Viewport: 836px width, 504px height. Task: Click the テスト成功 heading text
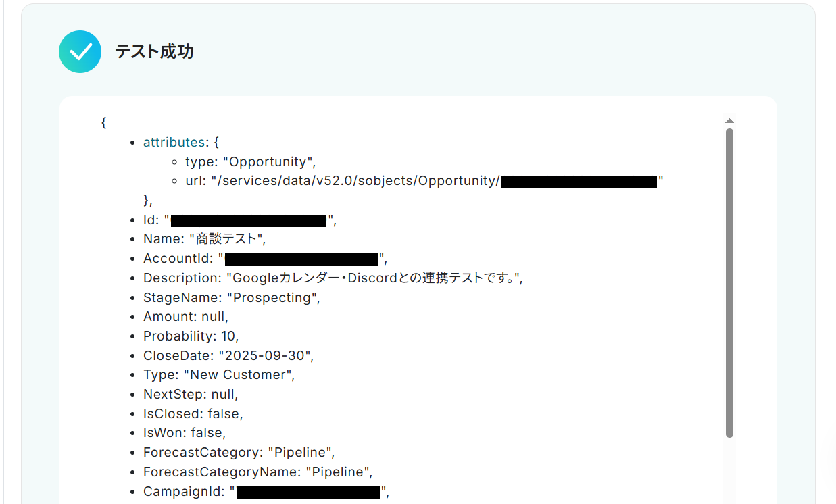tap(154, 52)
